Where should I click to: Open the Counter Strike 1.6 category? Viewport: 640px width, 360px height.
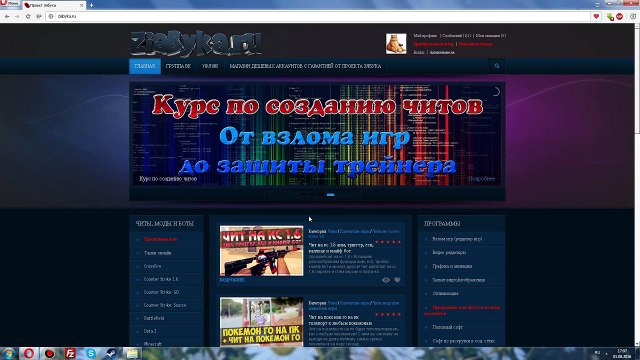161,279
